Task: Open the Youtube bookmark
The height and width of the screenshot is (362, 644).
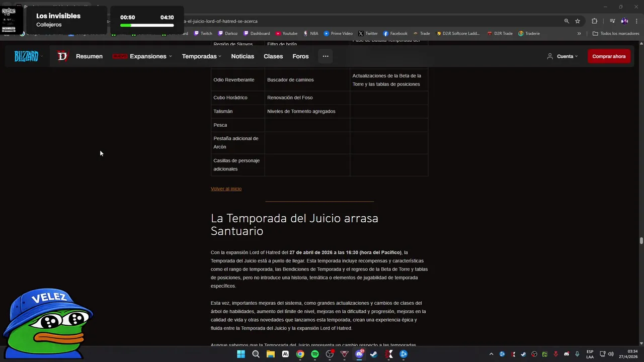Action: (x=286, y=34)
